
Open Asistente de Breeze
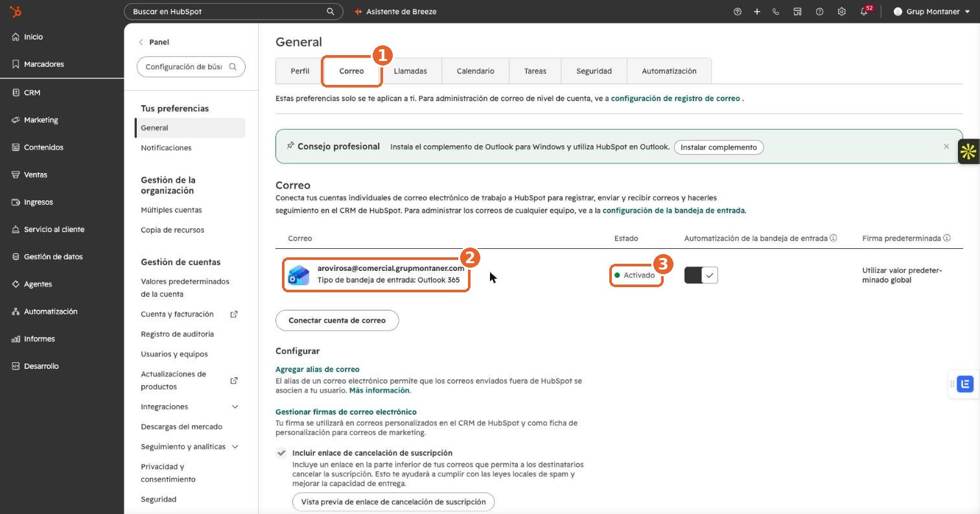pyautogui.click(x=395, y=12)
